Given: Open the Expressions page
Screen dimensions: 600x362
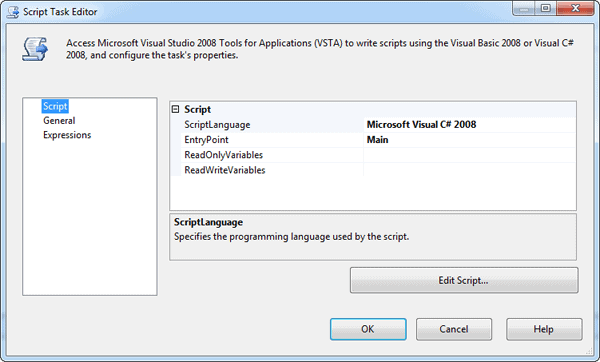Looking at the screenshot, I should tap(67, 135).
